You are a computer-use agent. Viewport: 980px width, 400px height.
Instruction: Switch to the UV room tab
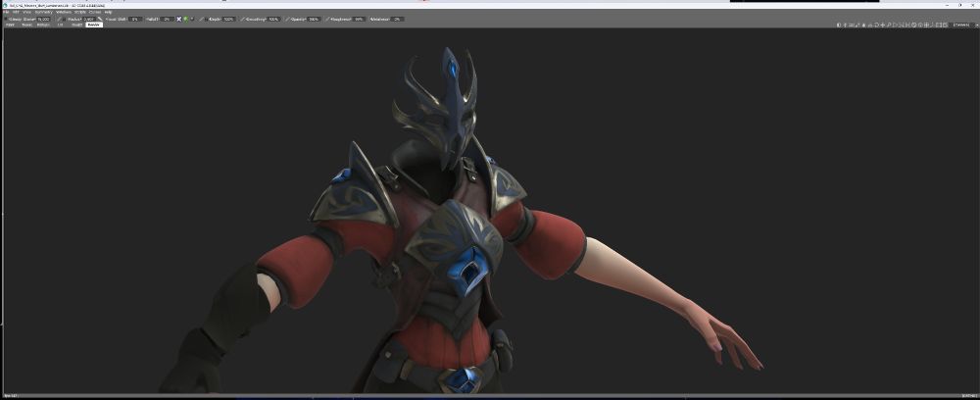pos(60,25)
